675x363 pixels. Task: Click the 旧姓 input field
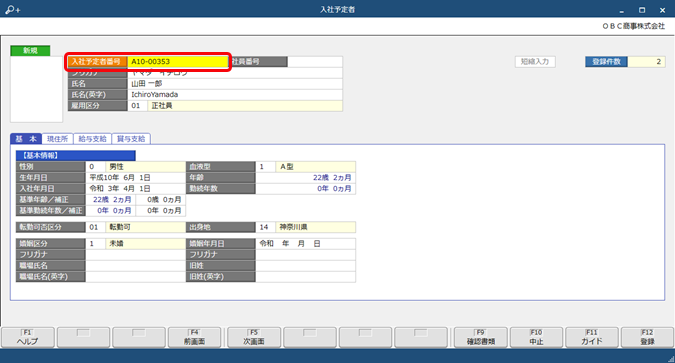click(x=306, y=266)
